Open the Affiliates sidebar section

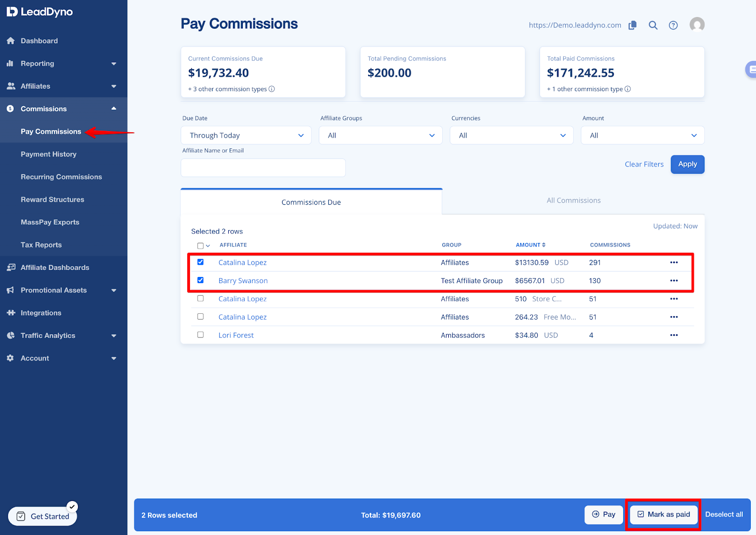pyautogui.click(x=35, y=86)
